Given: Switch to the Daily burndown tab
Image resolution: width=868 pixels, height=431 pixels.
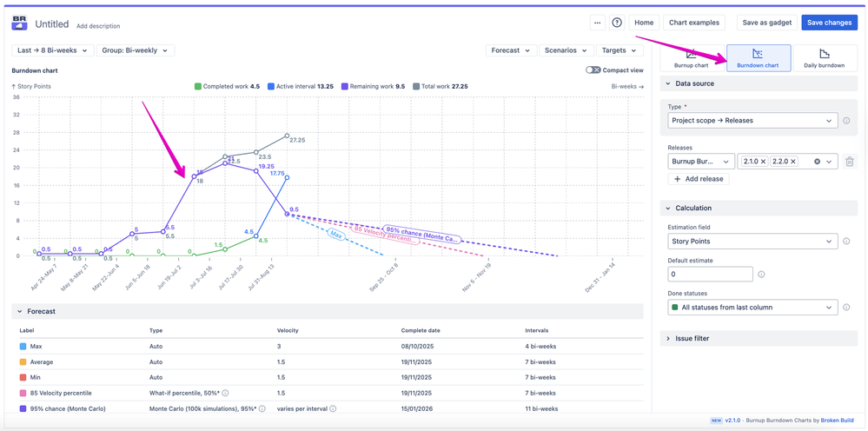Looking at the screenshot, I should (824, 58).
